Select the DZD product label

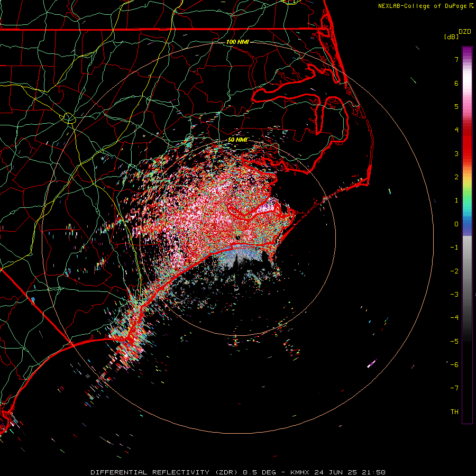pos(465,32)
